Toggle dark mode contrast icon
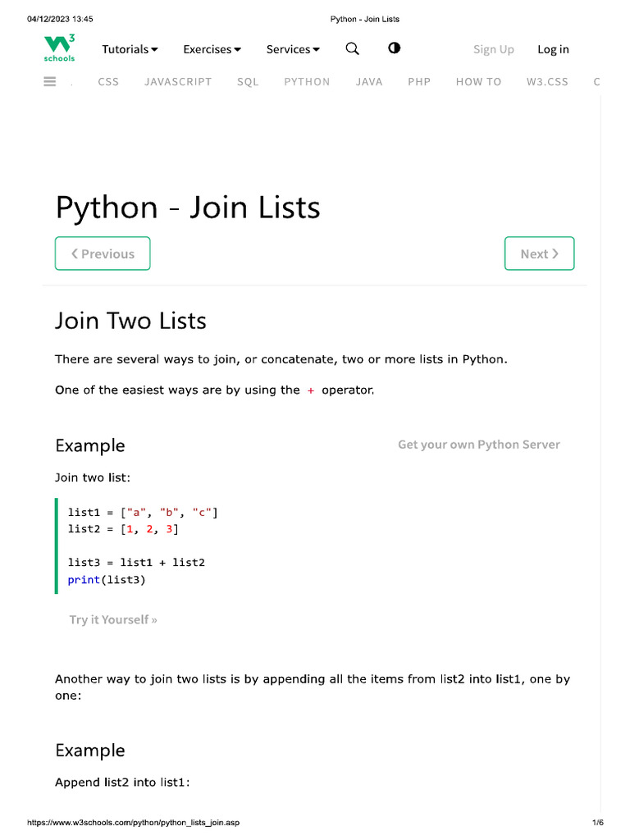Image resolution: width=630 pixels, height=840 pixels. click(395, 48)
